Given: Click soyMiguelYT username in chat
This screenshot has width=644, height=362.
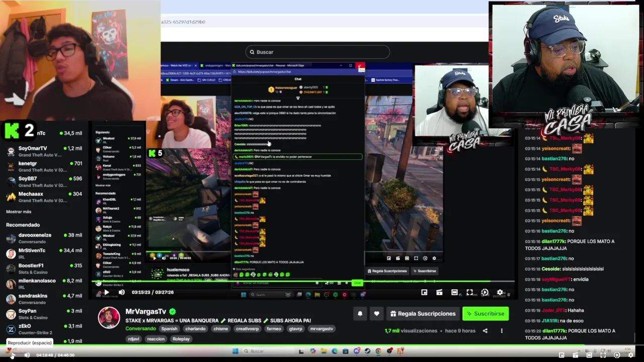Looking at the screenshot, I should pyautogui.click(x=556, y=279).
